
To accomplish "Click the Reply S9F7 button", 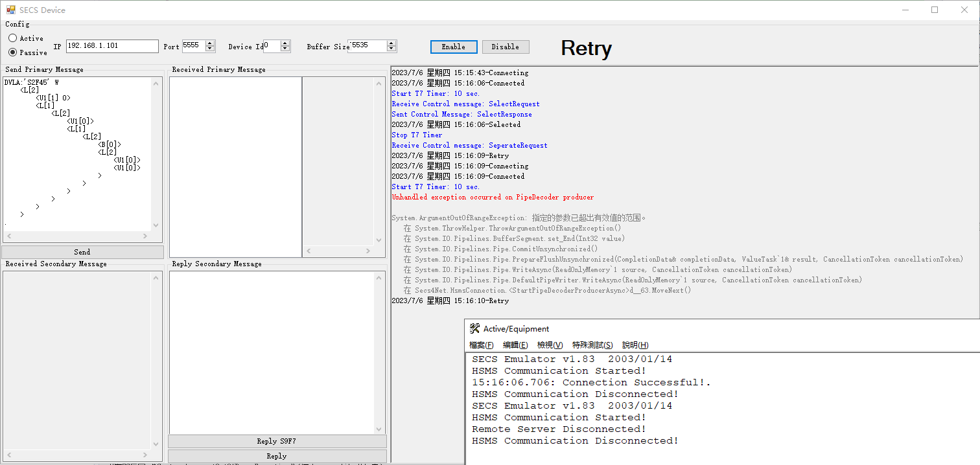I will (x=277, y=441).
